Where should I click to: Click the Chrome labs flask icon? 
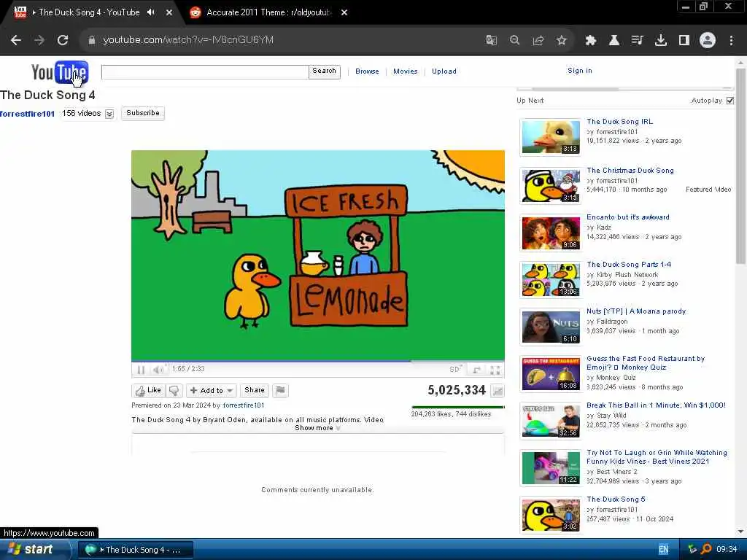pos(614,40)
